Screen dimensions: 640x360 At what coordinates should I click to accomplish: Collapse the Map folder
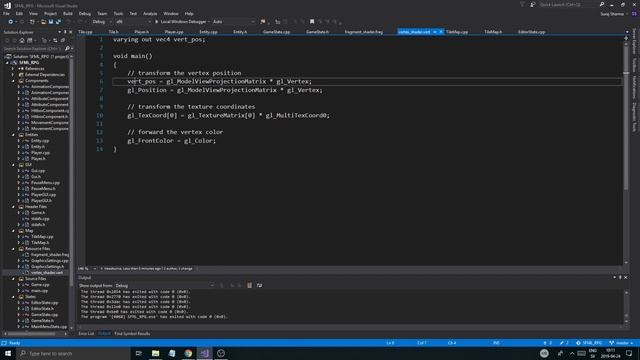pyautogui.click(x=13, y=231)
